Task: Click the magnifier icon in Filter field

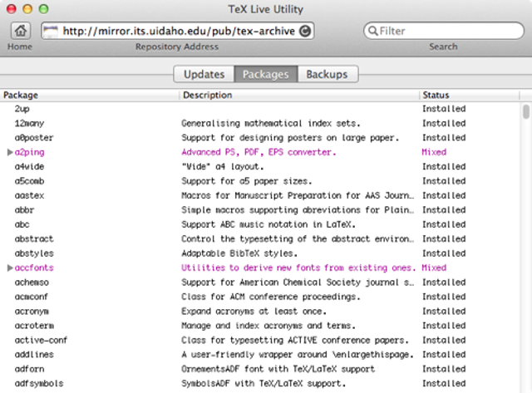Action: [373, 31]
